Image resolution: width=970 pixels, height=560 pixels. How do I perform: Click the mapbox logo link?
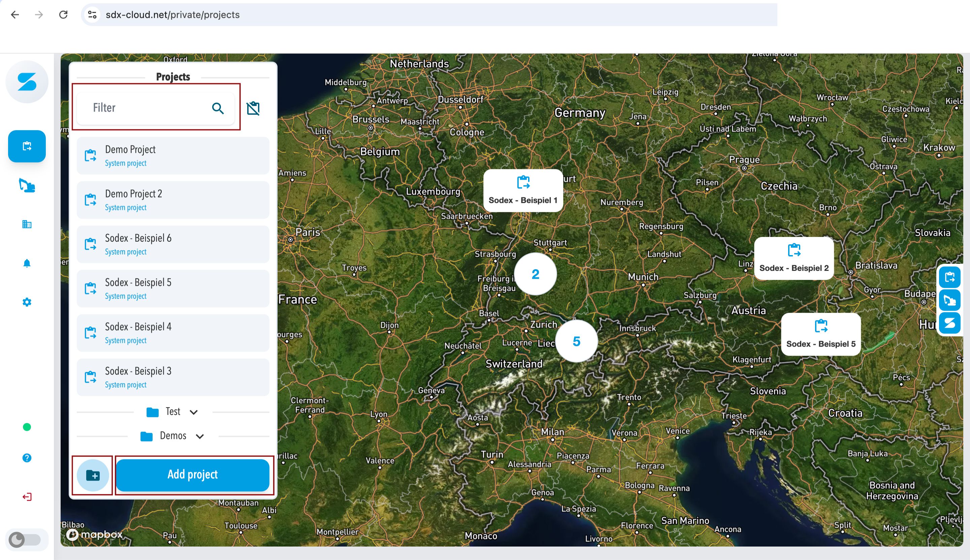(94, 534)
